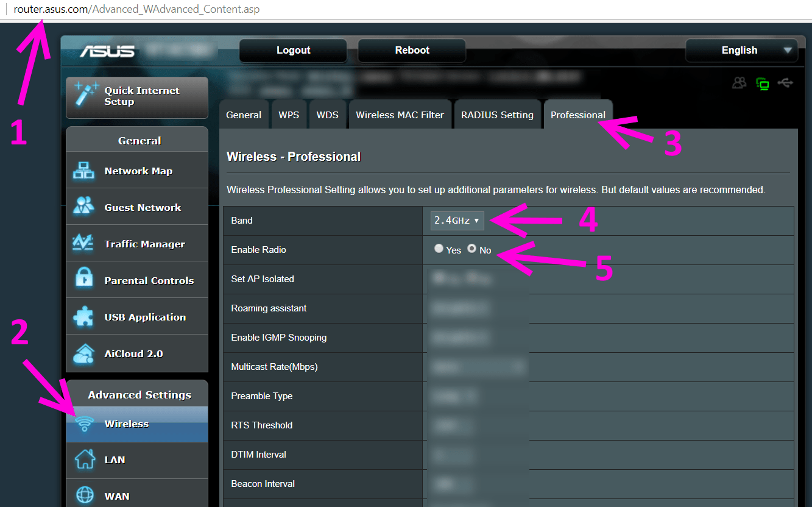Click the AiCloud 2.0 cloud icon
This screenshot has height=507, width=812.
tap(83, 353)
